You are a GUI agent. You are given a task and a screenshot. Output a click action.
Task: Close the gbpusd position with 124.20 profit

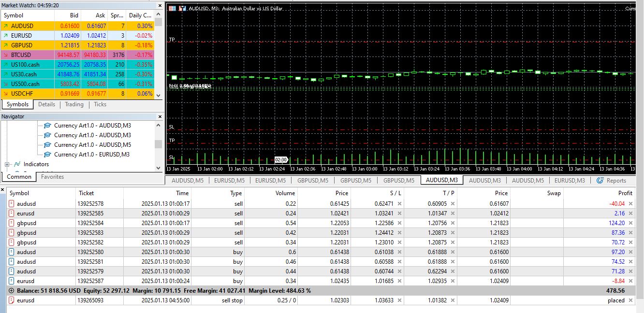point(630,223)
